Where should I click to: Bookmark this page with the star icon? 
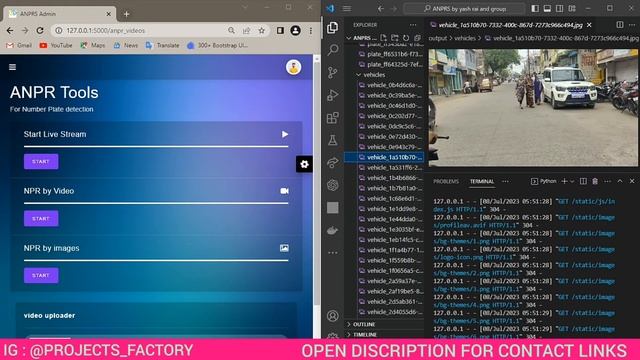pos(262,31)
